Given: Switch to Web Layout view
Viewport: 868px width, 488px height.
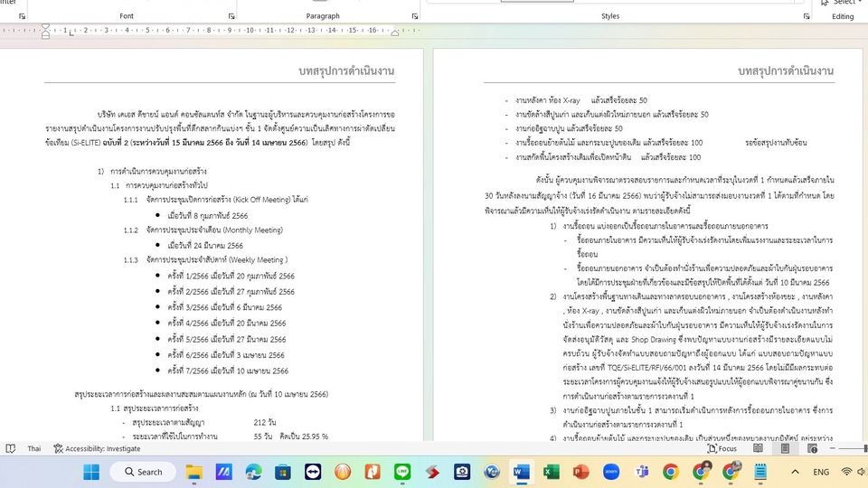Looking at the screenshot, I should (x=812, y=449).
